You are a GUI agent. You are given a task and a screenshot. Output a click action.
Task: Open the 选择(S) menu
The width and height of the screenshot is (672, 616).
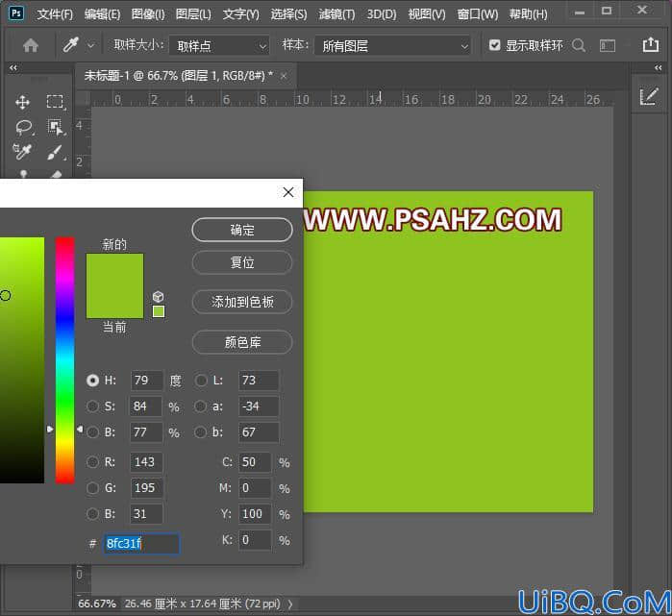pos(288,14)
